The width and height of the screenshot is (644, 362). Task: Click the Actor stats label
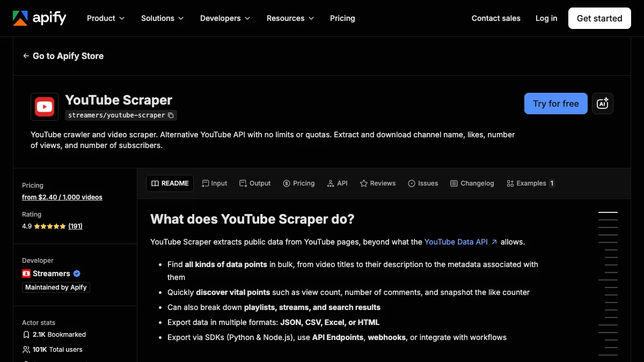pyautogui.click(x=39, y=323)
